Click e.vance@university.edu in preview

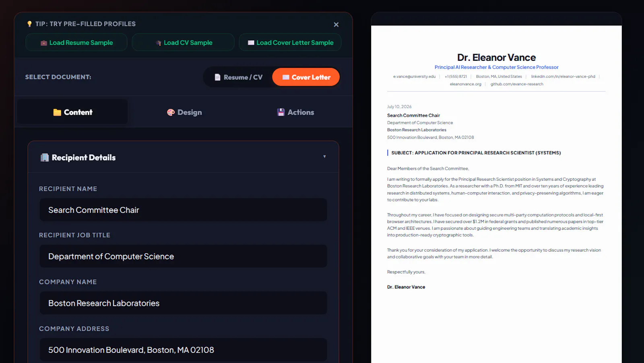click(414, 76)
